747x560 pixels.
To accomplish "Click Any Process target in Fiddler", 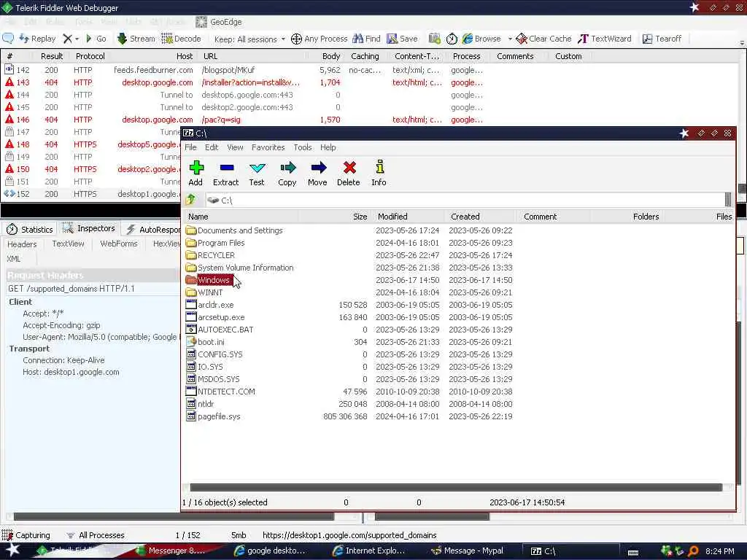I will 320,39.
